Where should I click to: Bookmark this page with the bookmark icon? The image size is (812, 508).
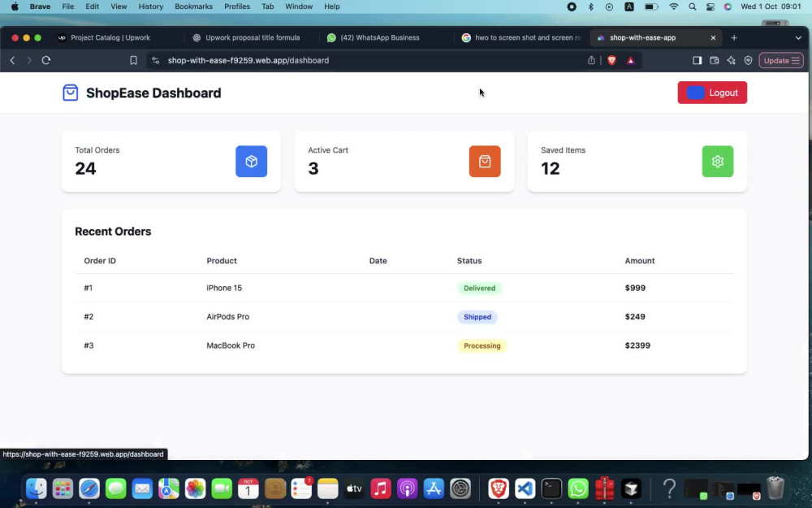click(x=134, y=60)
